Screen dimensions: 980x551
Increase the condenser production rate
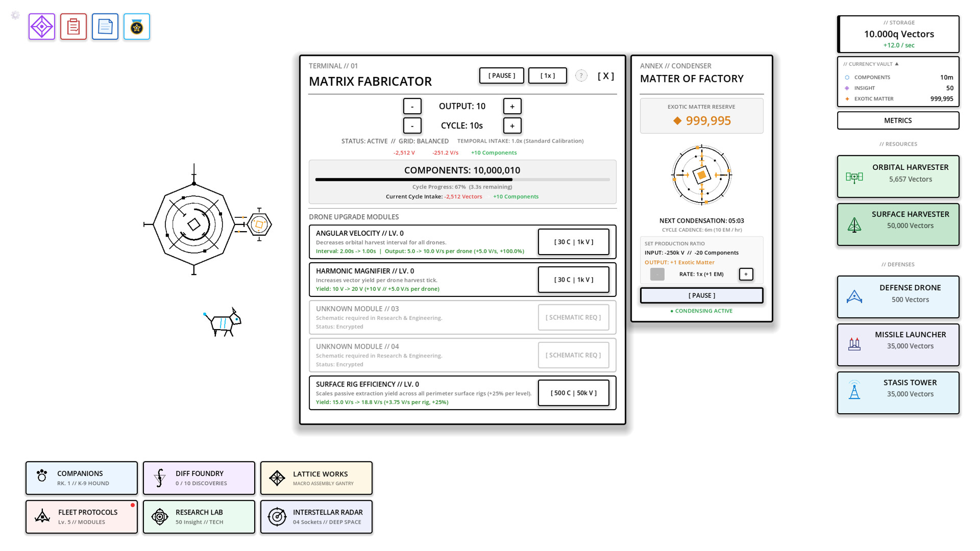(x=746, y=274)
